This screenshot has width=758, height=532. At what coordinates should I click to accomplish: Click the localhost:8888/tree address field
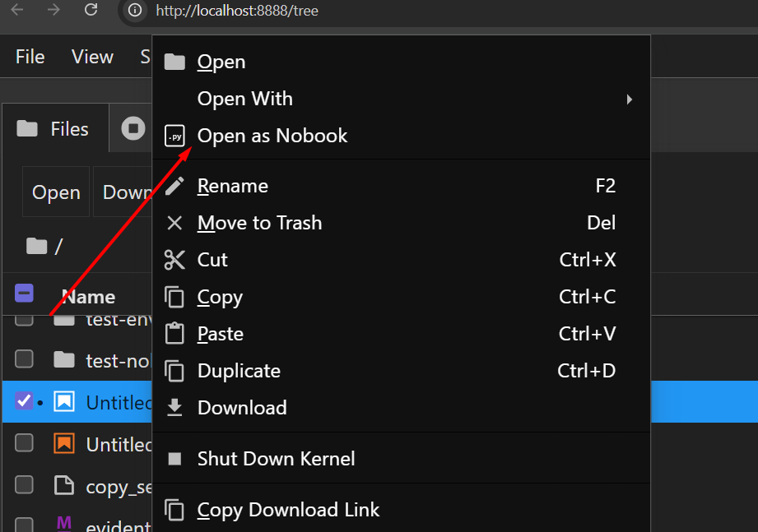(237, 11)
